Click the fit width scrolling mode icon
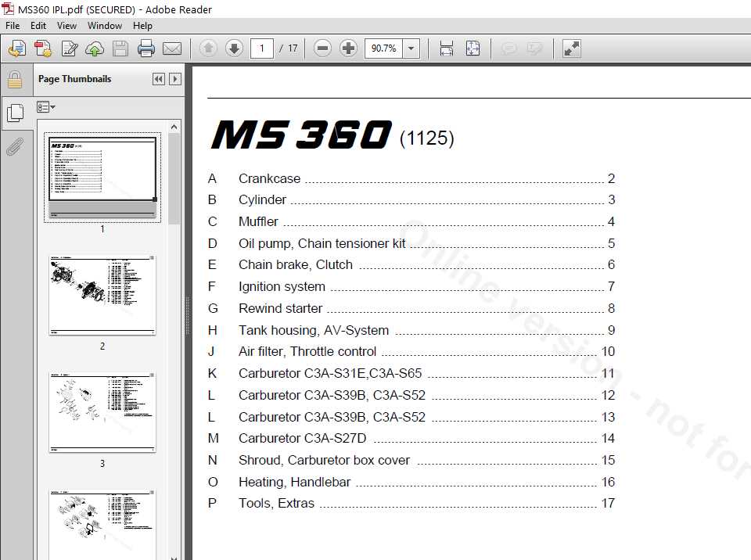Viewport: 751px width, 560px height. coord(447,48)
